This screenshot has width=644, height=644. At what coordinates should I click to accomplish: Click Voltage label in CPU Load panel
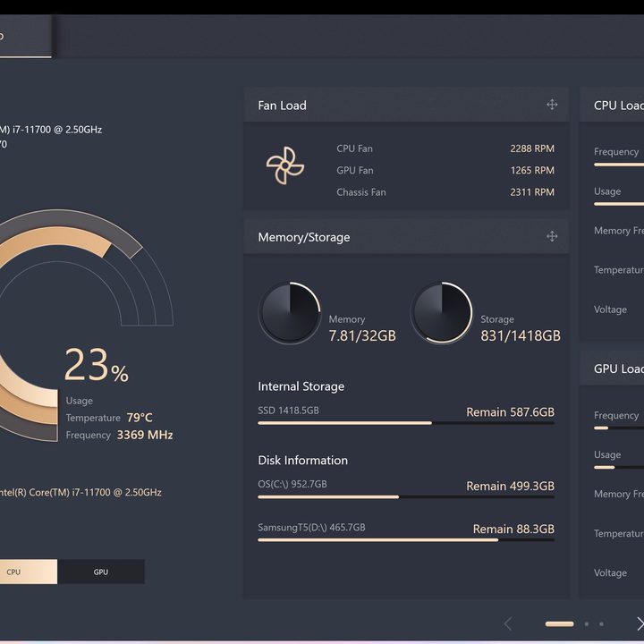(610, 309)
